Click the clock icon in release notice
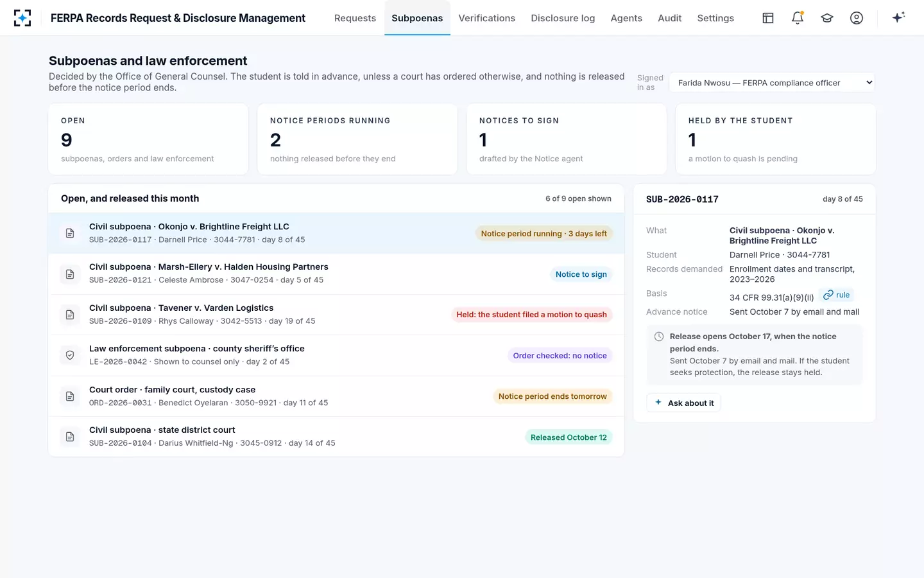 (659, 337)
